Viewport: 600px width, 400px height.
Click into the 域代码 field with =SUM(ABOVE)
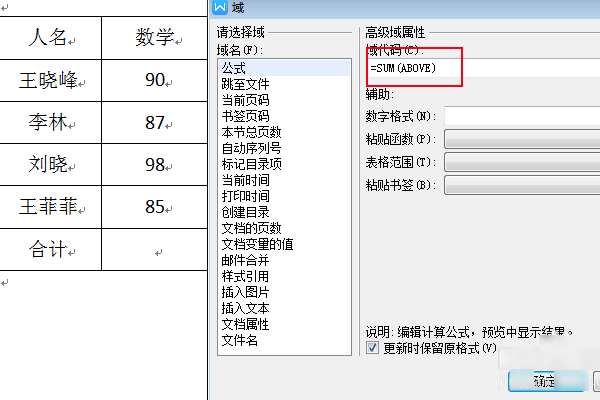tap(484, 68)
